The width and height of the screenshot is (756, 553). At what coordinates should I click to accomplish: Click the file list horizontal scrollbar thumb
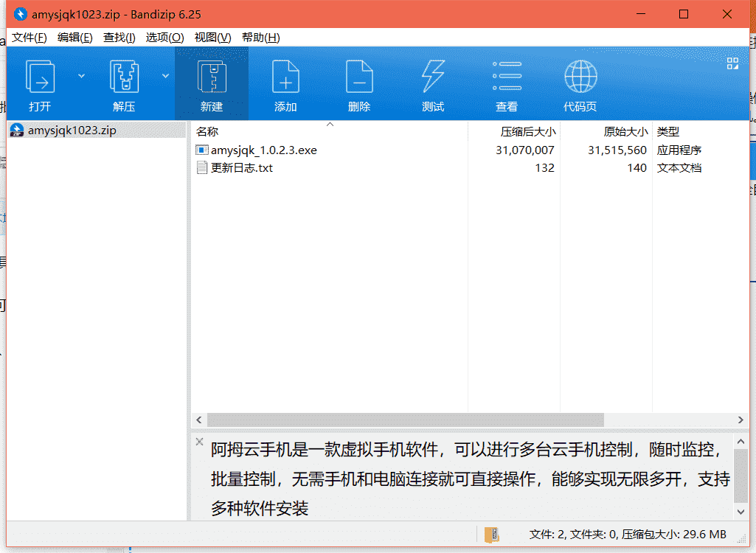tap(406, 420)
